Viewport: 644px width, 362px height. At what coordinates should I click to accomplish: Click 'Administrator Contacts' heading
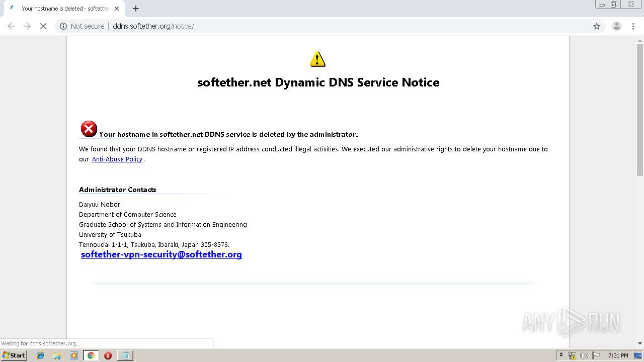pos(118,190)
